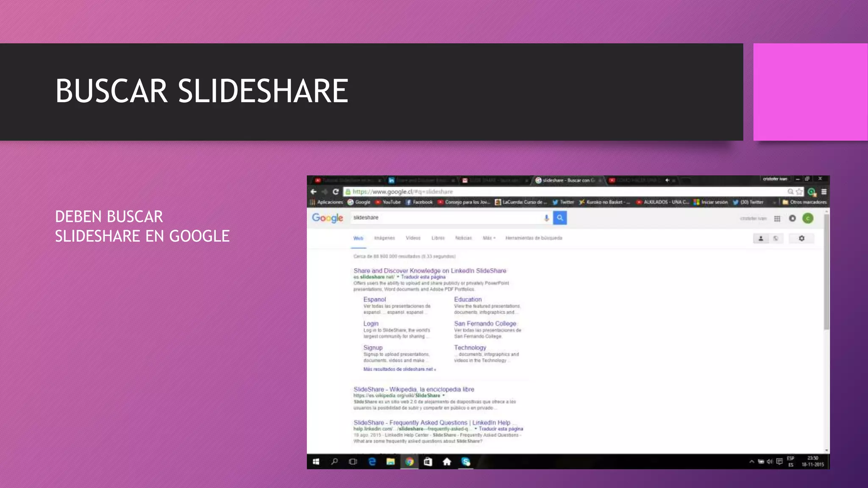Select the Imágenes results tab
Image resolution: width=868 pixels, height=488 pixels.
tap(384, 238)
